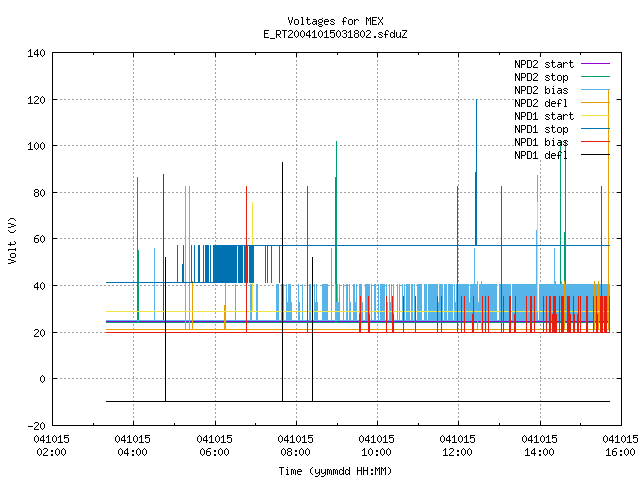Click the x-axis tick 041015 10:00

tap(376, 446)
